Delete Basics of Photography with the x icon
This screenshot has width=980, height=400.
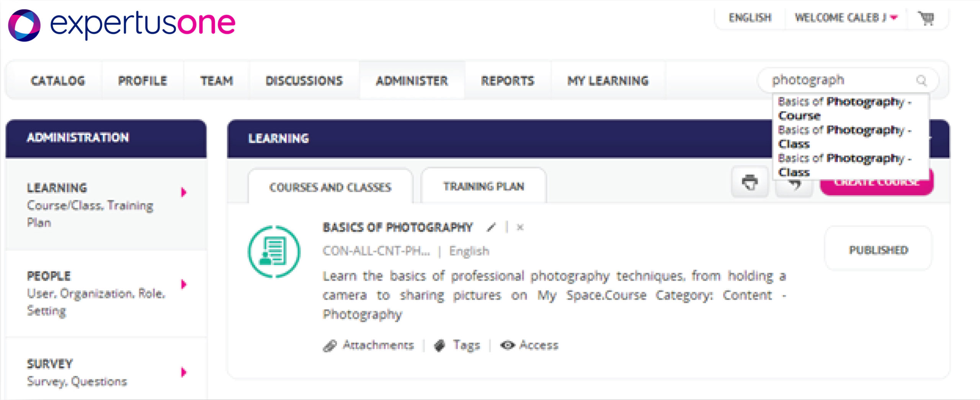tap(520, 228)
